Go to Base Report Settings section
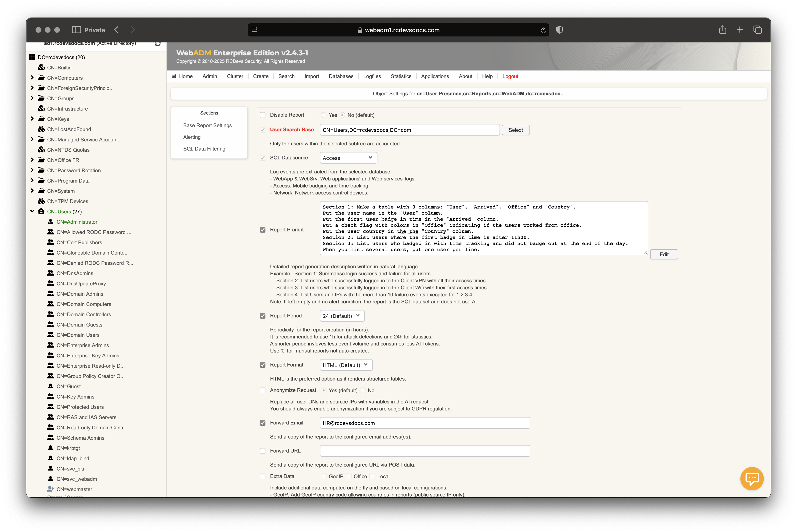Screen dimensions: 797x532 207,125
